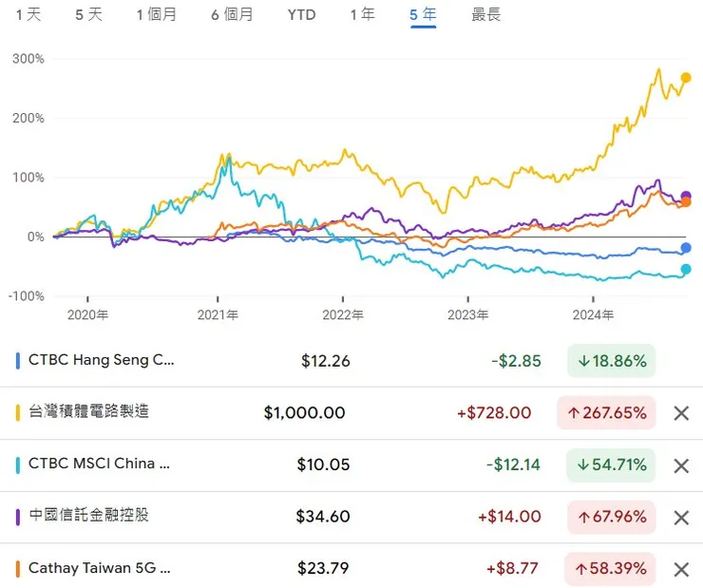
Task: Click the blue endpoint dot on the chart
Action: pos(686,247)
